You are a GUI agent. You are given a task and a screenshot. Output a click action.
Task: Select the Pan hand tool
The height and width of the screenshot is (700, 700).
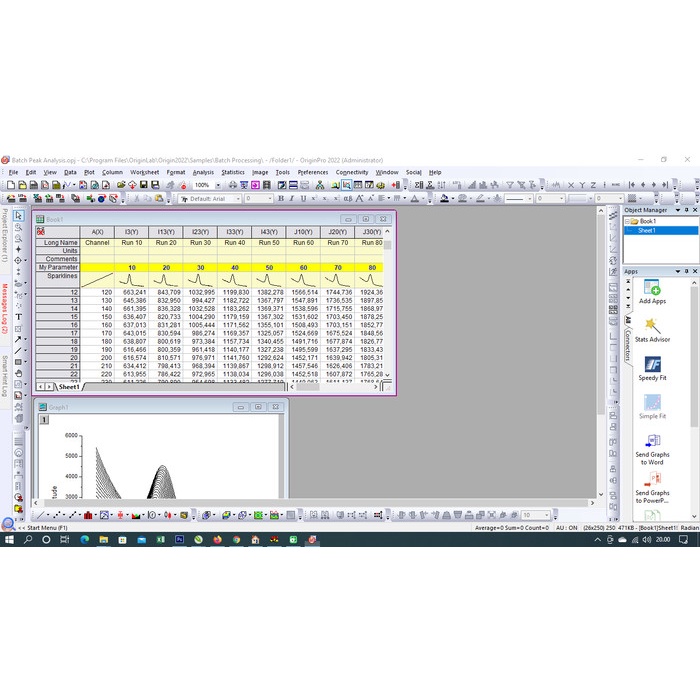pyautogui.click(x=18, y=373)
